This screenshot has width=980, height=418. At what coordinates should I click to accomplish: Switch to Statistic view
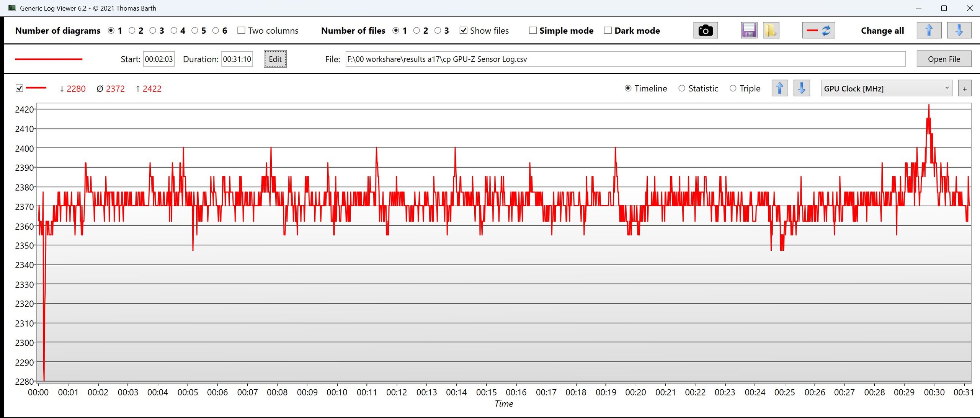coord(682,88)
